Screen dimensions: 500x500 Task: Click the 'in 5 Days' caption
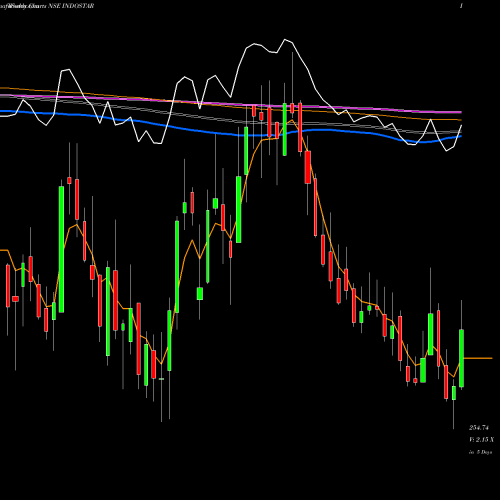[481, 452]
